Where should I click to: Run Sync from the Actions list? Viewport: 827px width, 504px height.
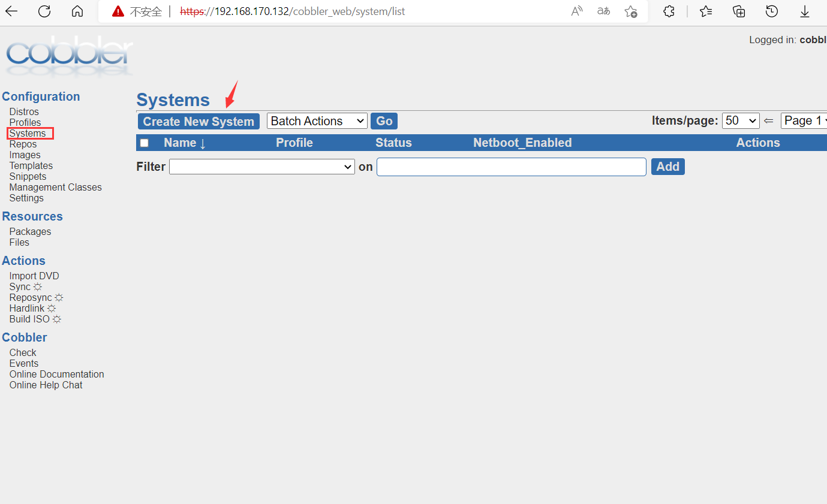pyautogui.click(x=26, y=287)
